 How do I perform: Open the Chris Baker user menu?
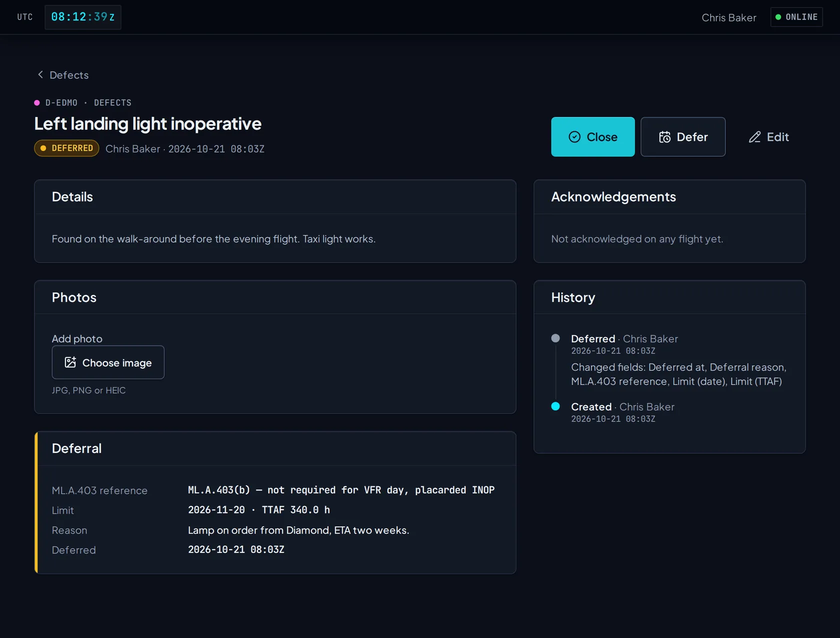pos(728,17)
